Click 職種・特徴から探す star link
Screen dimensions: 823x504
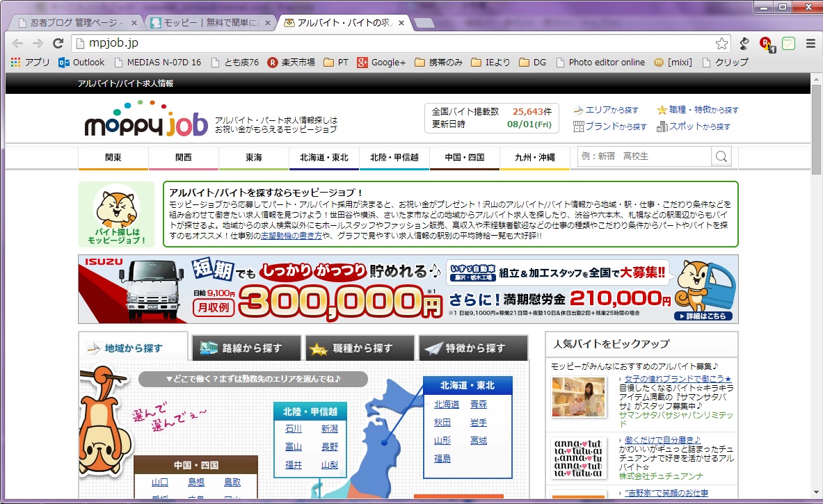698,110
